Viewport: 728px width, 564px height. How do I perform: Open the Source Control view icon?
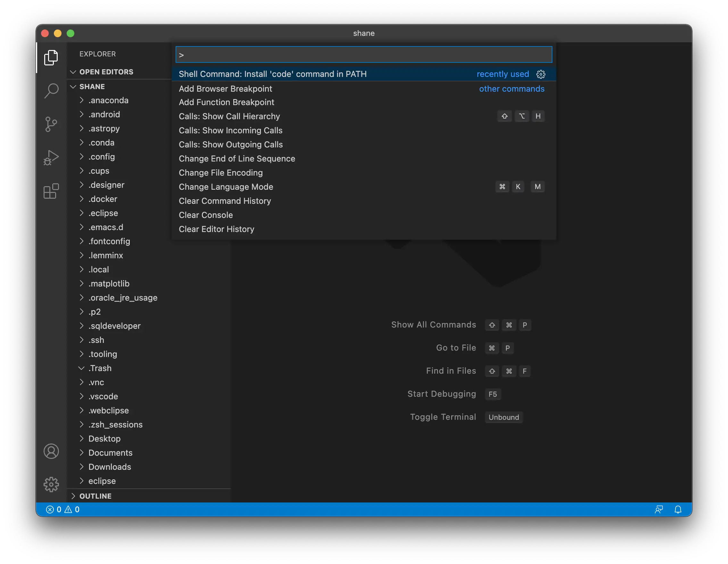click(x=51, y=124)
